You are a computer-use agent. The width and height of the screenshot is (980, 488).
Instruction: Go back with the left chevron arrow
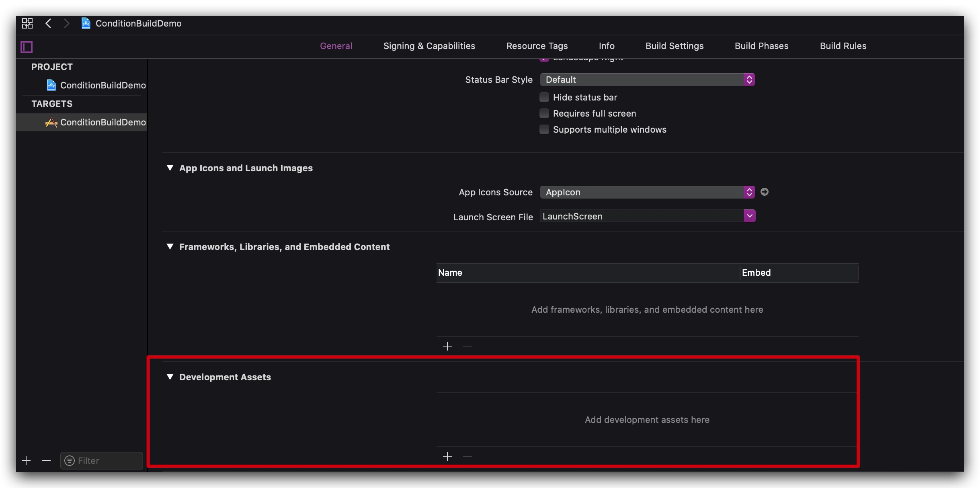click(x=48, y=23)
